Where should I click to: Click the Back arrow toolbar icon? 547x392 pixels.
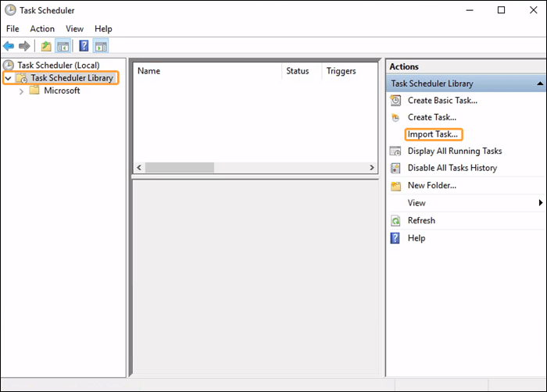click(9, 46)
